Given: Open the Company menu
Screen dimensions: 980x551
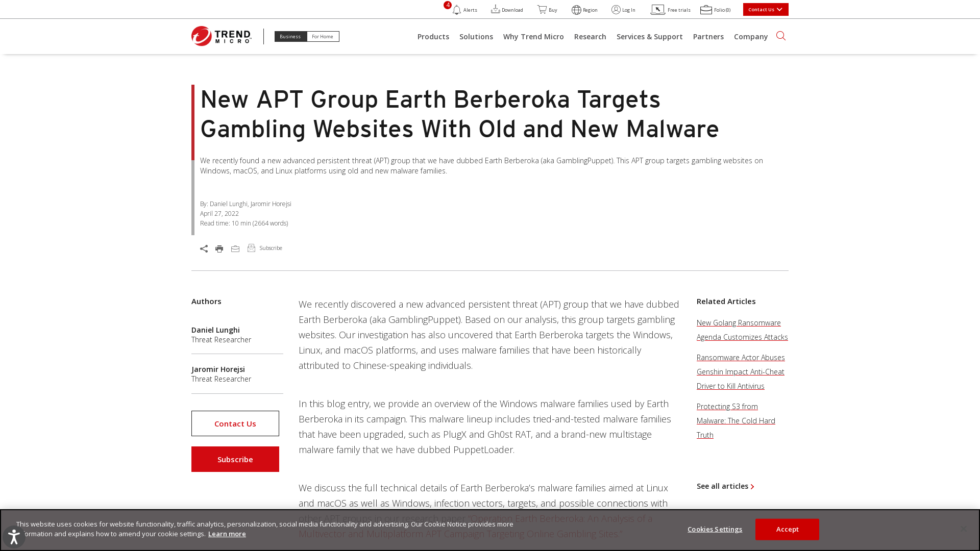Looking at the screenshot, I should (x=751, y=37).
